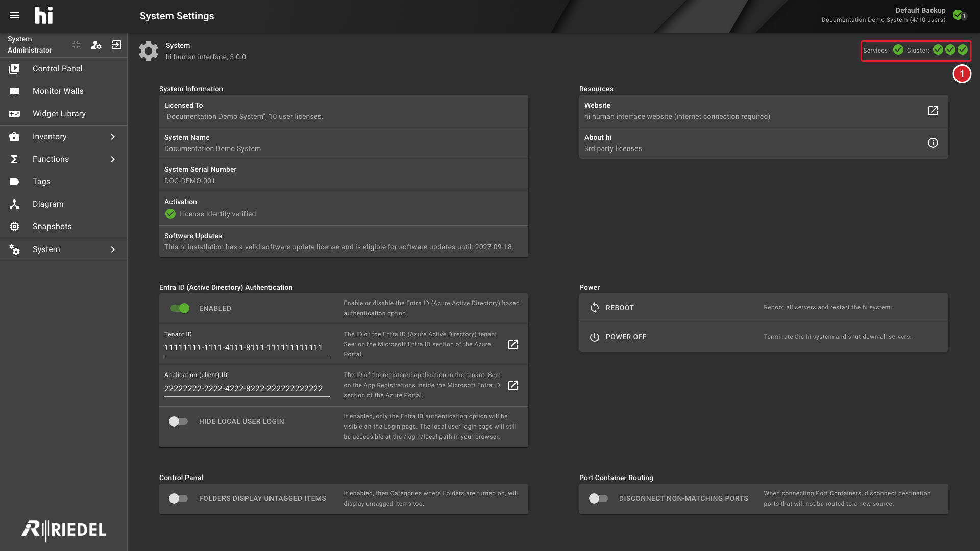This screenshot has width=980, height=551.
Task: Click System Name Documentation Demo System
Action: coord(212,148)
